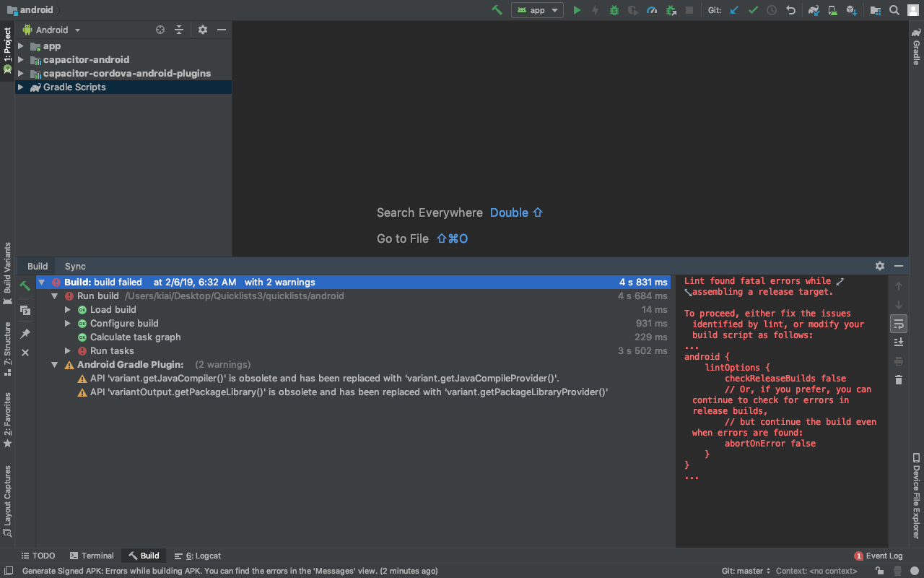
Task: Run the selected 'app' configuration
Action: click(575, 10)
